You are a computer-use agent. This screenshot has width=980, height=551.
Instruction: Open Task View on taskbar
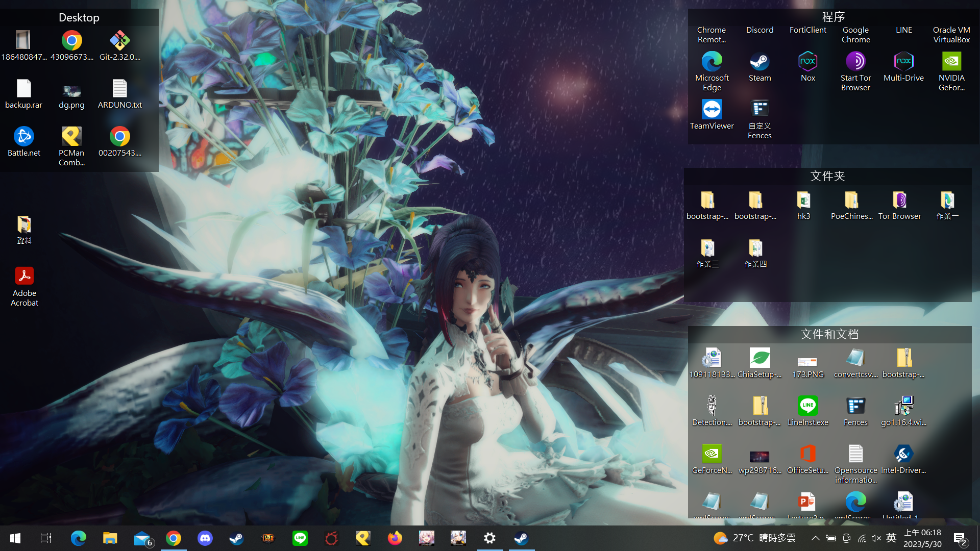coord(45,538)
